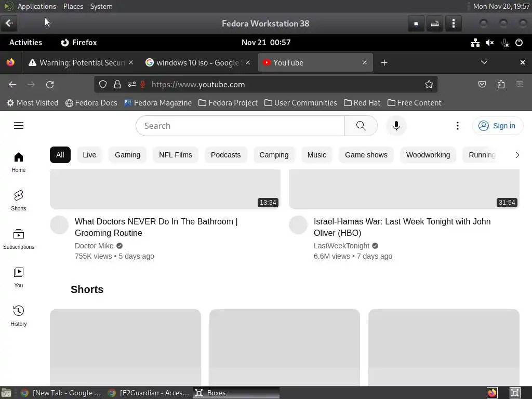532x399 pixels.
Task: Open site permissions icon in address bar
Action: pyautogui.click(x=132, y=85)
